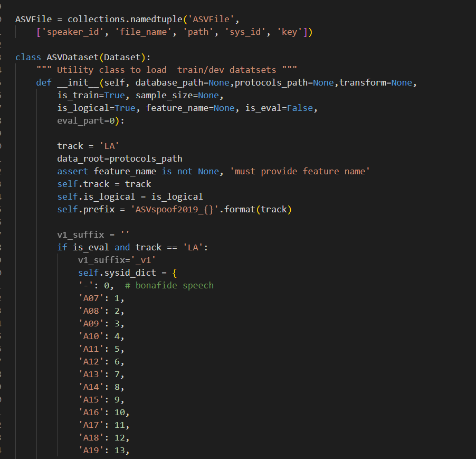
Task: Click the Dataset base class in parentheses
Action: 122,58
